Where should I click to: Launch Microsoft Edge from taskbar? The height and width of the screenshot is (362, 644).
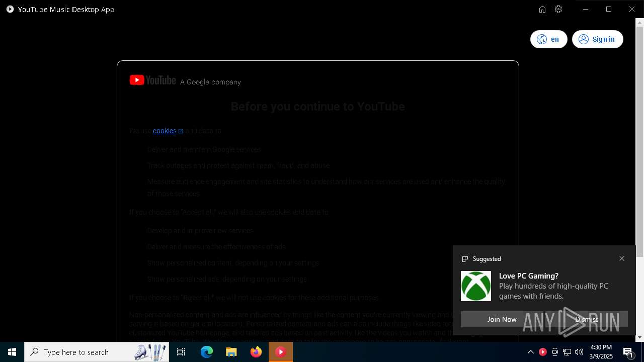[207, 352]
